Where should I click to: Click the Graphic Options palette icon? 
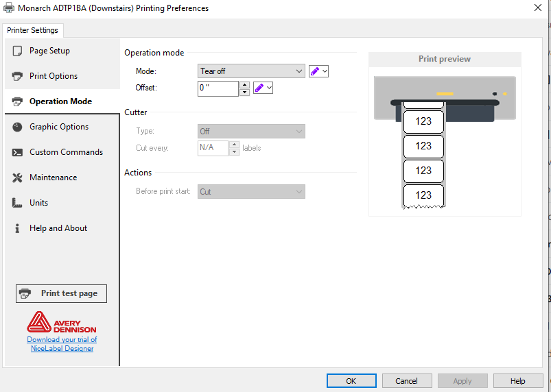(17, 127)
